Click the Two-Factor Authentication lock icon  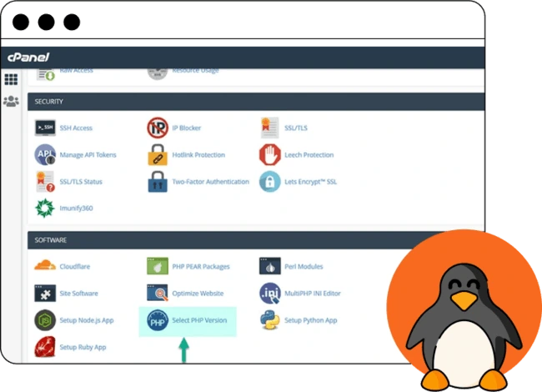tap(158, 182)
